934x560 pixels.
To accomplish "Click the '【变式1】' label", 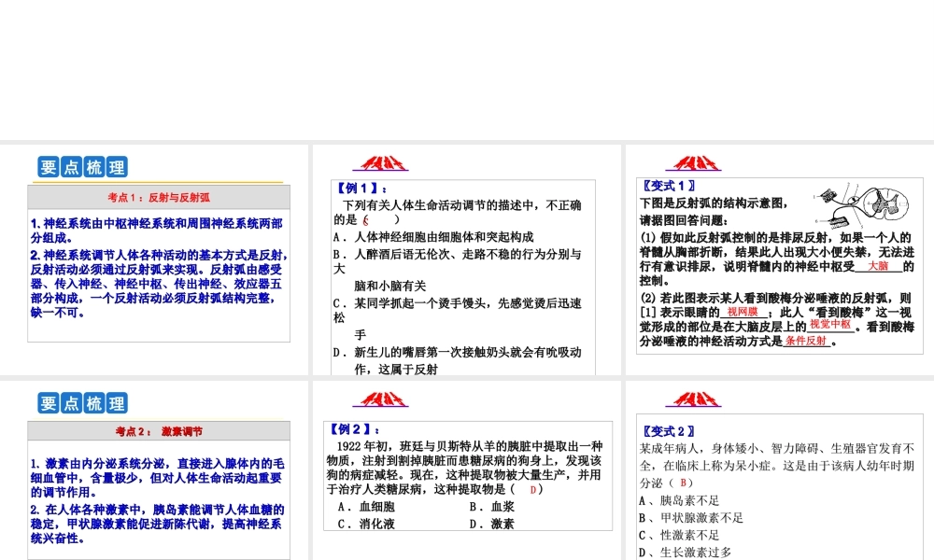I will tap(668, 186).
